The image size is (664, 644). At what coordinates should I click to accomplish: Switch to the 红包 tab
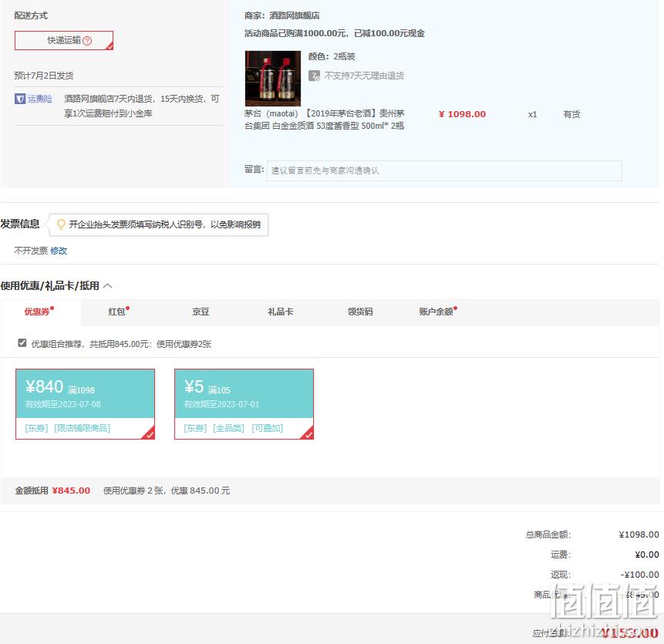tap(119, 312)
